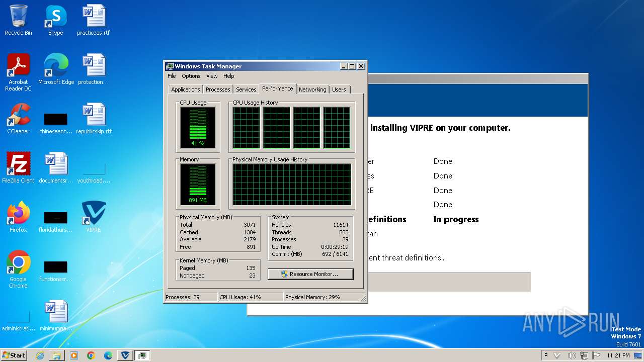Select the documentsr... document icon
Image resolution: width=644 pixels, height=362 pixels.
(x=56, y=168)
